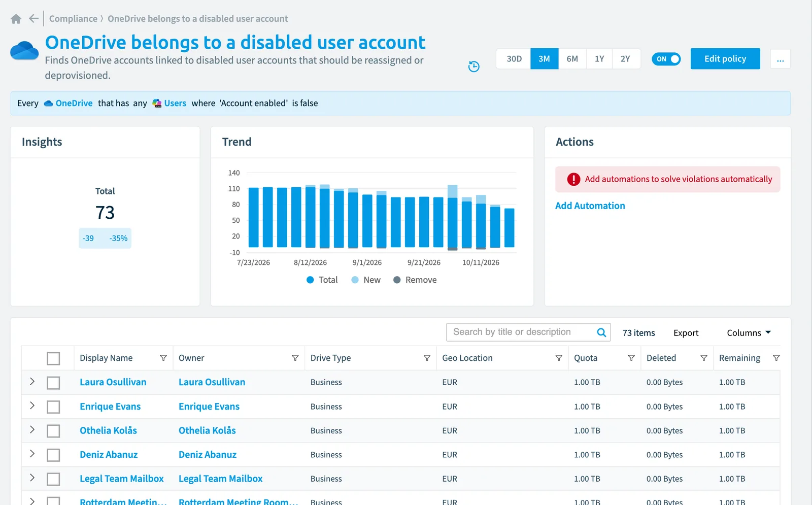This screenshot has width=812, height=505.
Task: Select the Deniz Abanuz row checkbox
Action: [x=53, y=455]
